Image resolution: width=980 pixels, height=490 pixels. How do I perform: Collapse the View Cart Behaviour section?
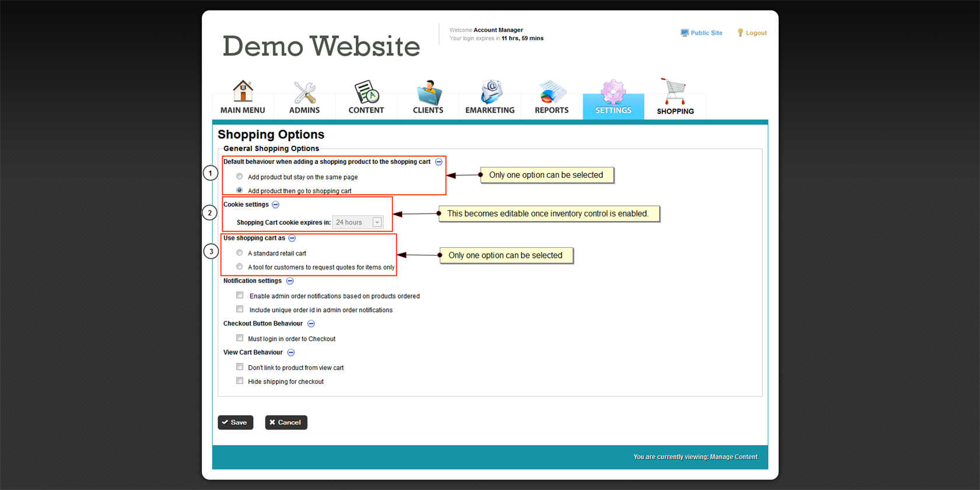pyautogui.click(x=291, y=353)
